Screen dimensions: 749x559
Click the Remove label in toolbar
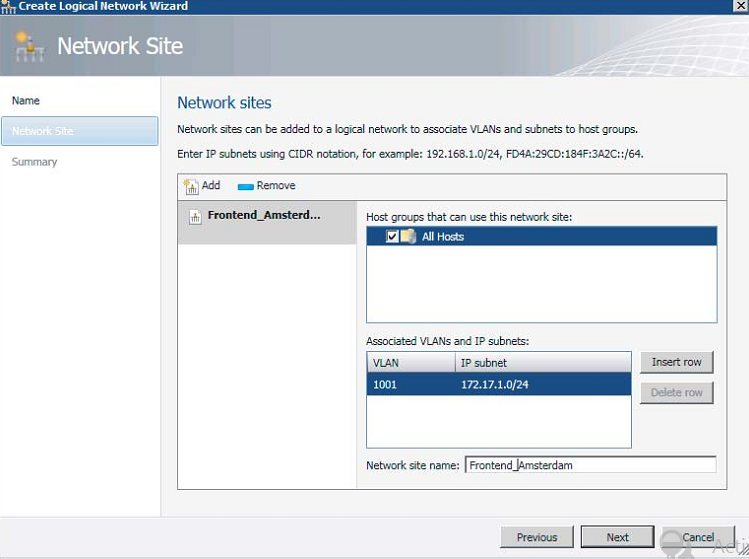point(276,185)
